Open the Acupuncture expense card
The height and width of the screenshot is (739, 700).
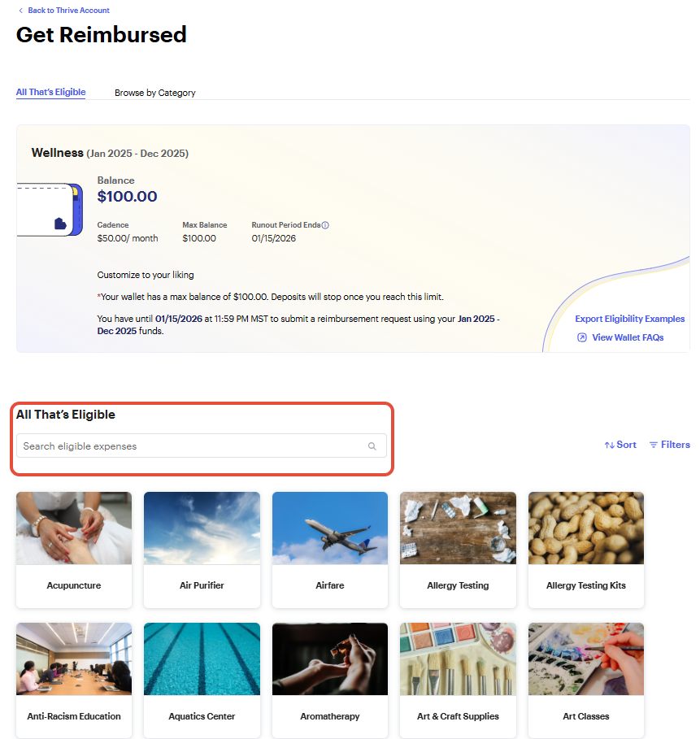[74, 550]
